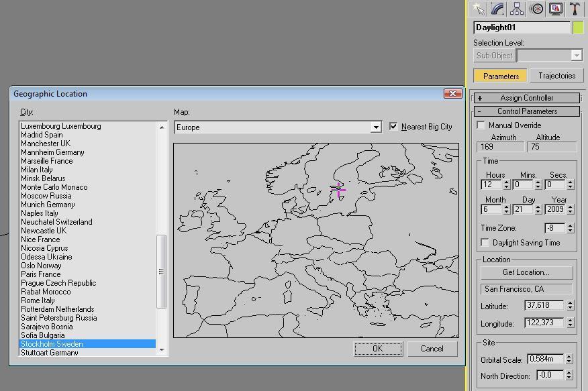Select Minsk Belarus in city list

coord(87,178)
